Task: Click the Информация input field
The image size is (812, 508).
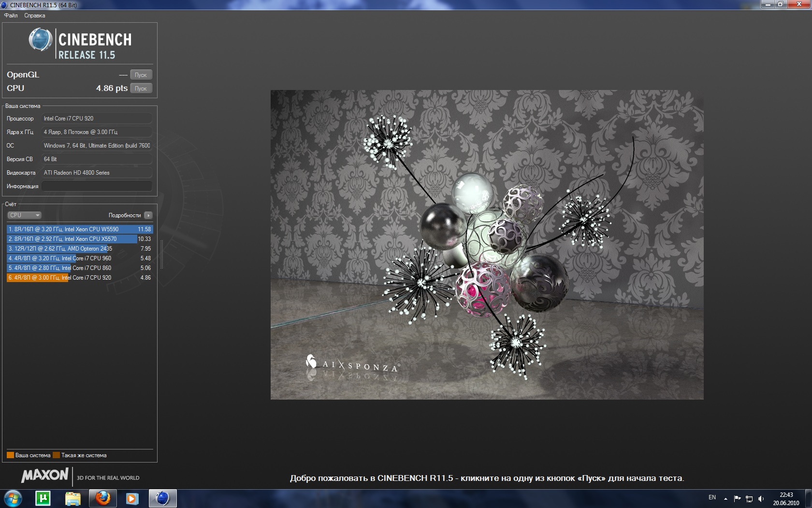Action: click(x=97, y=186)
